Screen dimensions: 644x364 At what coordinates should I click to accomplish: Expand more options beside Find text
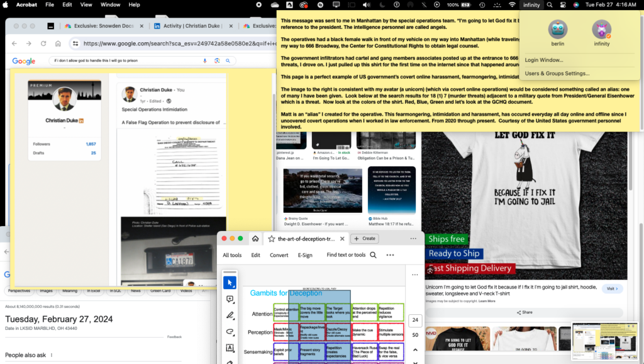coord(390,255)
